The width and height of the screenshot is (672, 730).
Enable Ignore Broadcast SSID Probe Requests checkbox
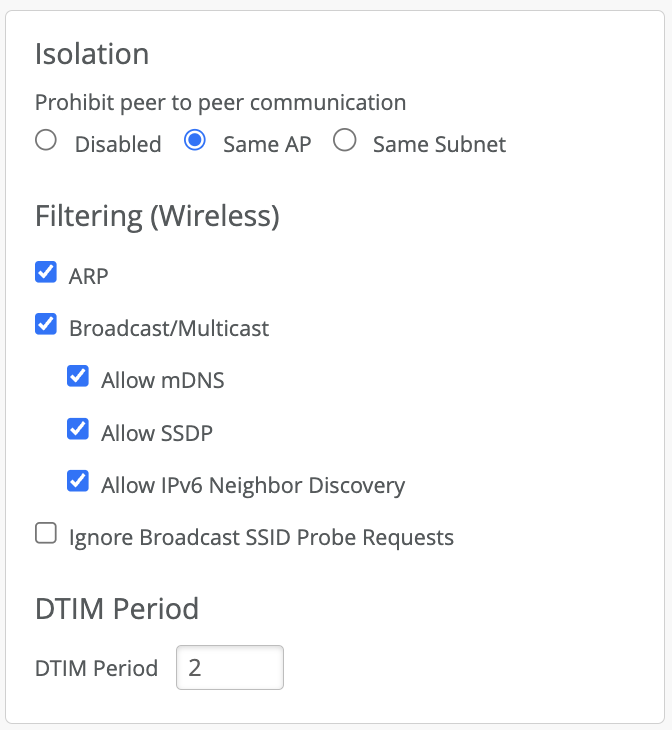pos(46,534)
